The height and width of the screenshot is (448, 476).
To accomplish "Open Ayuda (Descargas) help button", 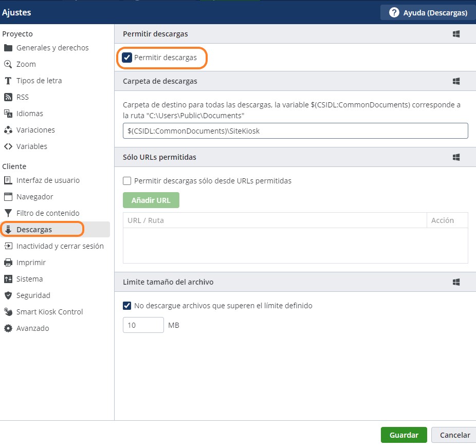I will point(428,12).
